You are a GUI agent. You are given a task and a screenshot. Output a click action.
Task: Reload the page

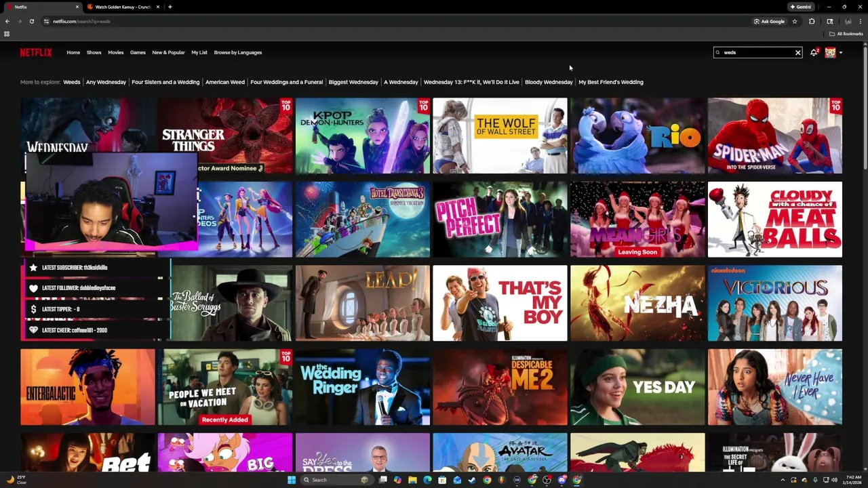point(31,21)
